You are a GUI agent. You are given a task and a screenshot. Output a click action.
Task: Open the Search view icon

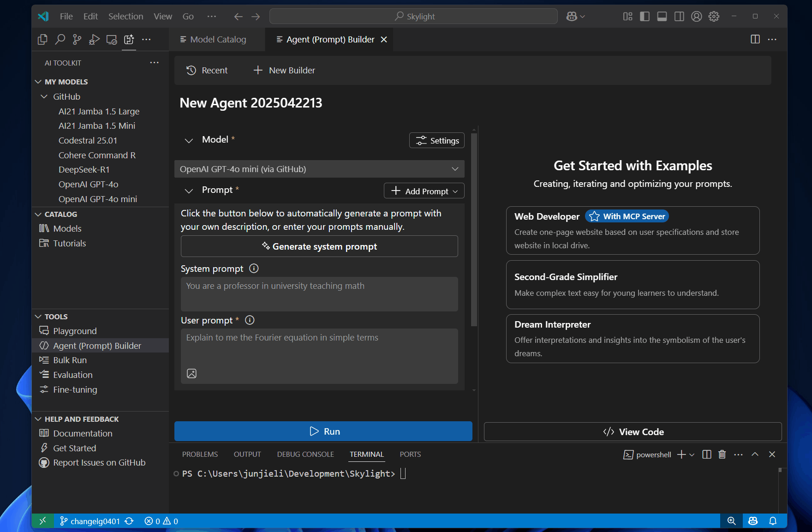(60, 40)
